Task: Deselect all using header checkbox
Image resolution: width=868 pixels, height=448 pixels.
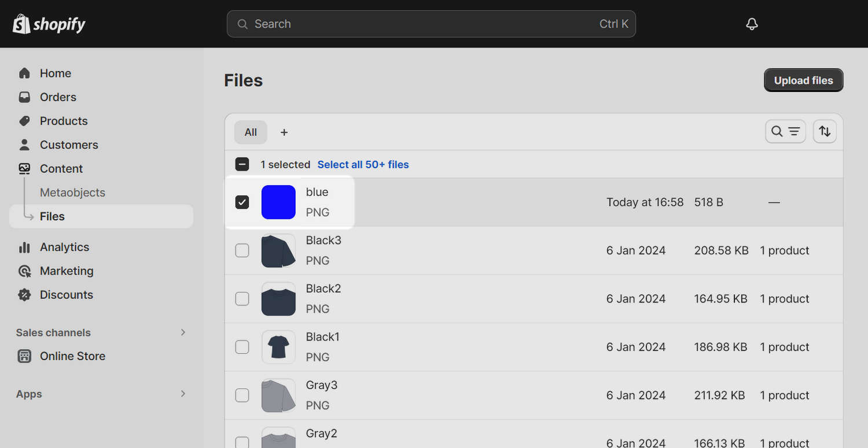Action: [x=242, y=164]
